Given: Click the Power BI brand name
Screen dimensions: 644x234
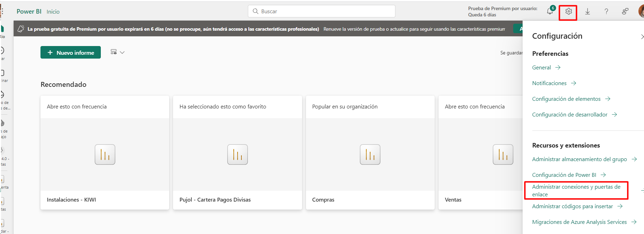Looking at the screenshot, I should pyautogui.click(x=29, y=12).
